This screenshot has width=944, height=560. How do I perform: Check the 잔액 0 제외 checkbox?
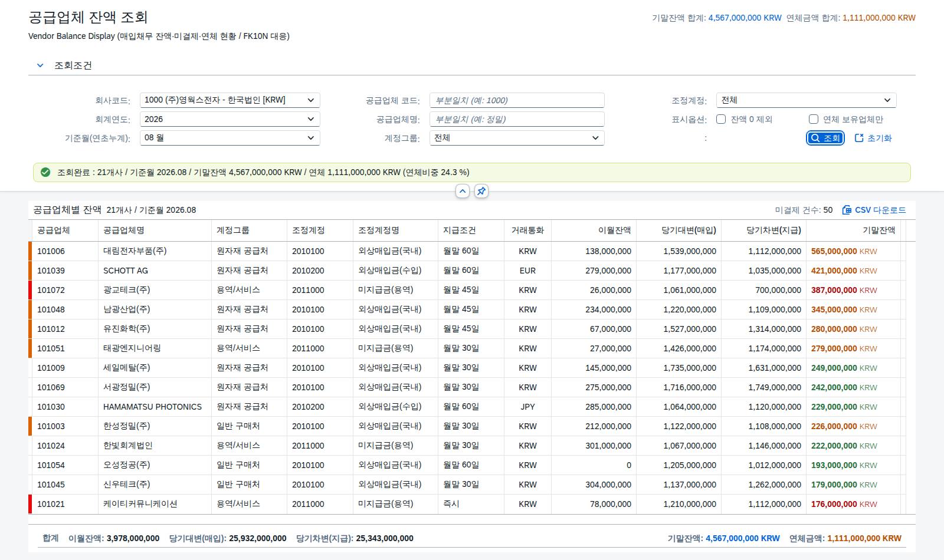click(x=721, y=119)
